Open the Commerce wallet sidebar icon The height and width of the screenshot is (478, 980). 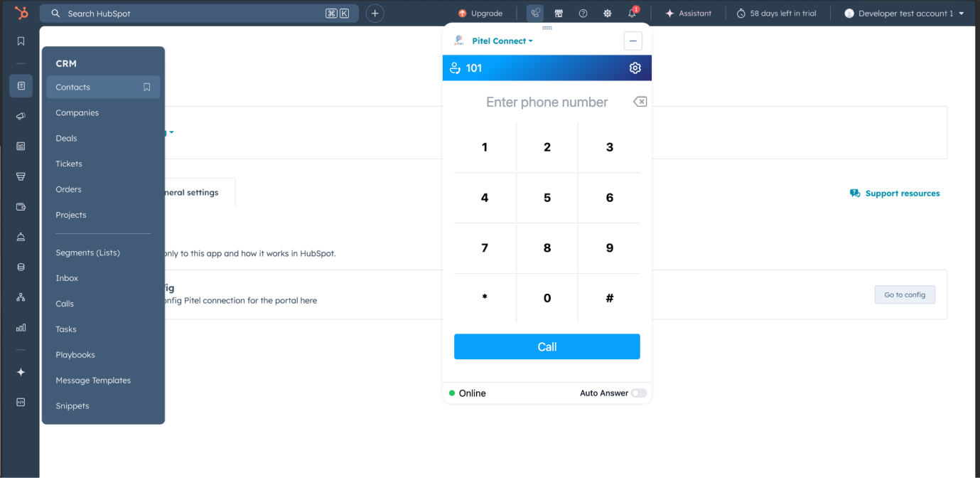pyautogui.click(x=21, y=207)
